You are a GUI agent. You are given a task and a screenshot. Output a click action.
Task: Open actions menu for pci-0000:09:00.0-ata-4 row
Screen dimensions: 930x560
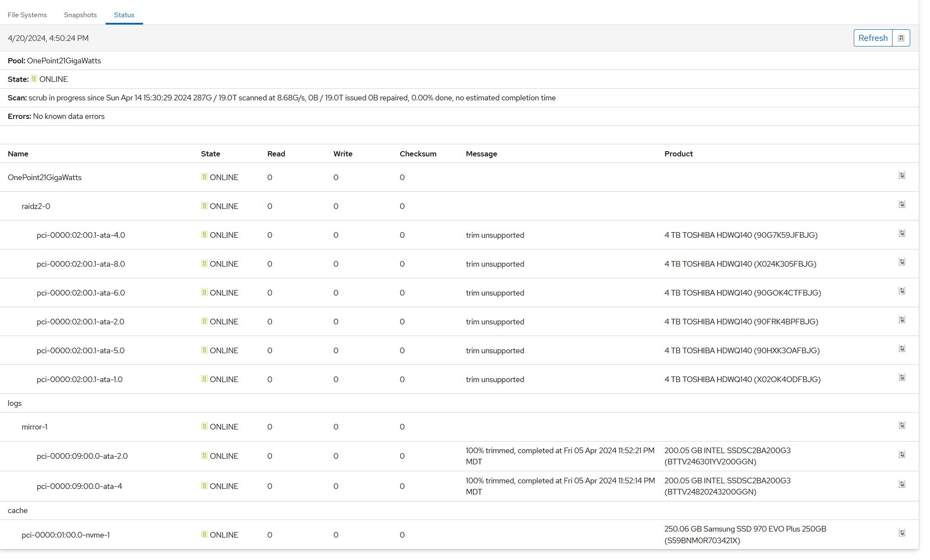902,484
